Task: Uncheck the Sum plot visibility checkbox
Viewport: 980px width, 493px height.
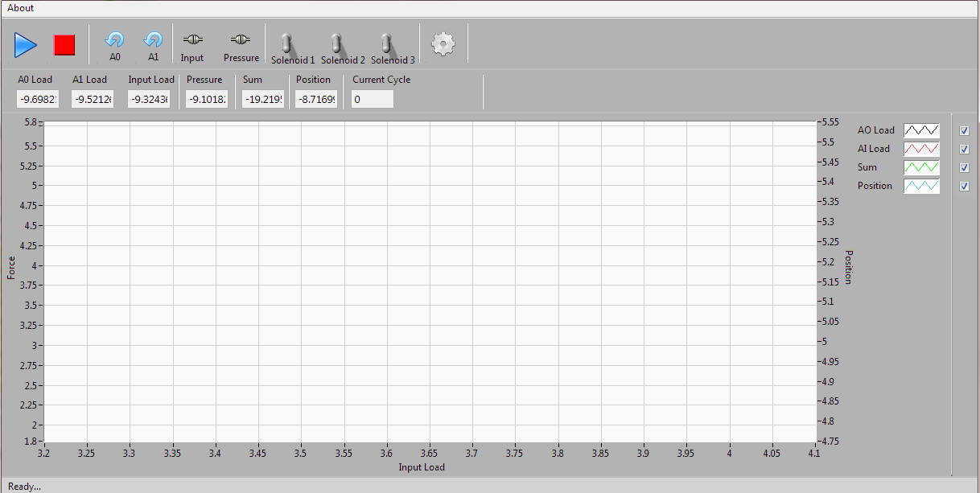Action: tap(965, 167)
